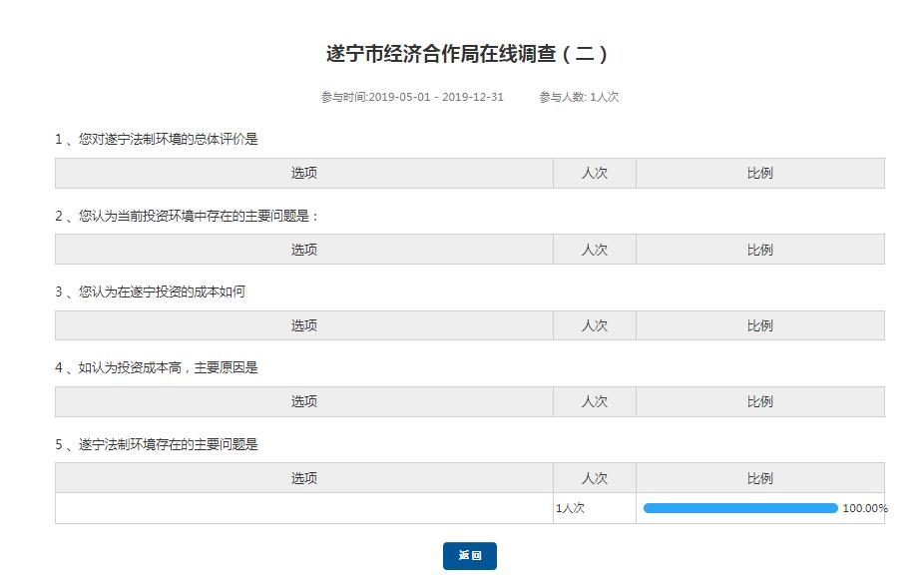Screen dimensions: 924x585
Task: Click question 2 about 当前投资环境主要问题
Action: pos(187,216)
